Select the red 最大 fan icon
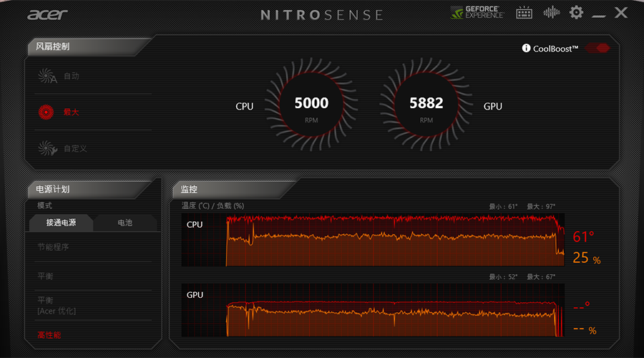The width and height of the screenshot is (644, 358). [x=46, y=112]
